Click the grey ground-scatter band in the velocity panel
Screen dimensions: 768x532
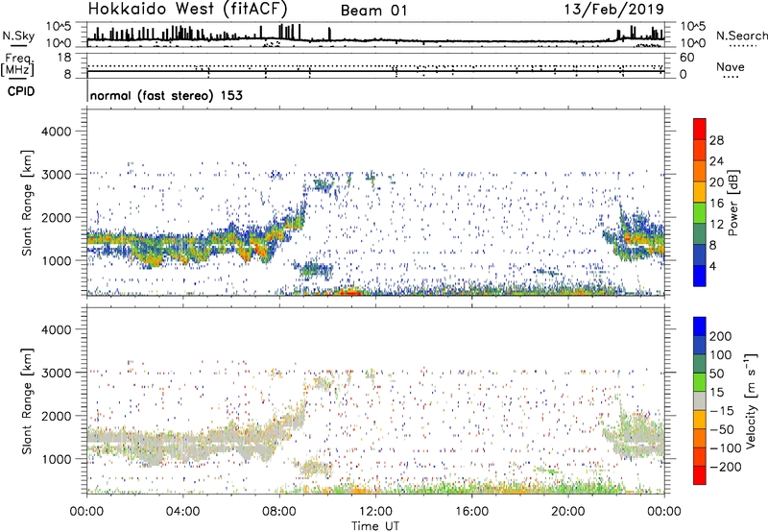(196, 443)
